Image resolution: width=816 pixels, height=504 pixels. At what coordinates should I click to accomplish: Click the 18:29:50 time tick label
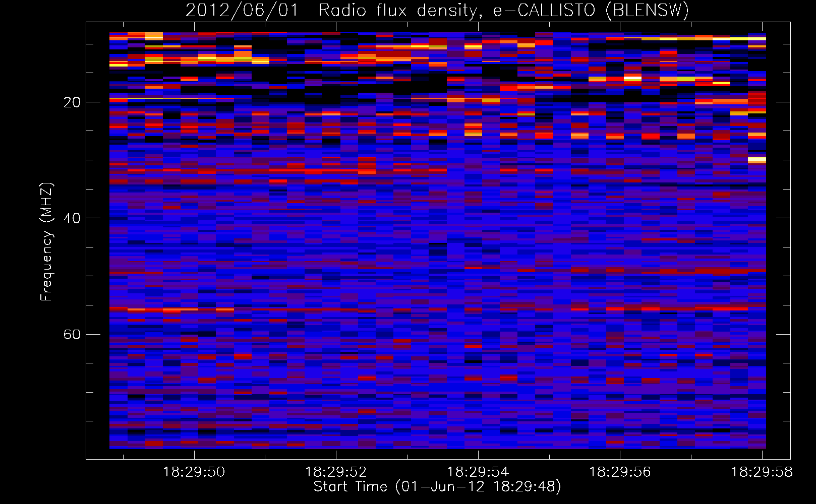(194, 472)
